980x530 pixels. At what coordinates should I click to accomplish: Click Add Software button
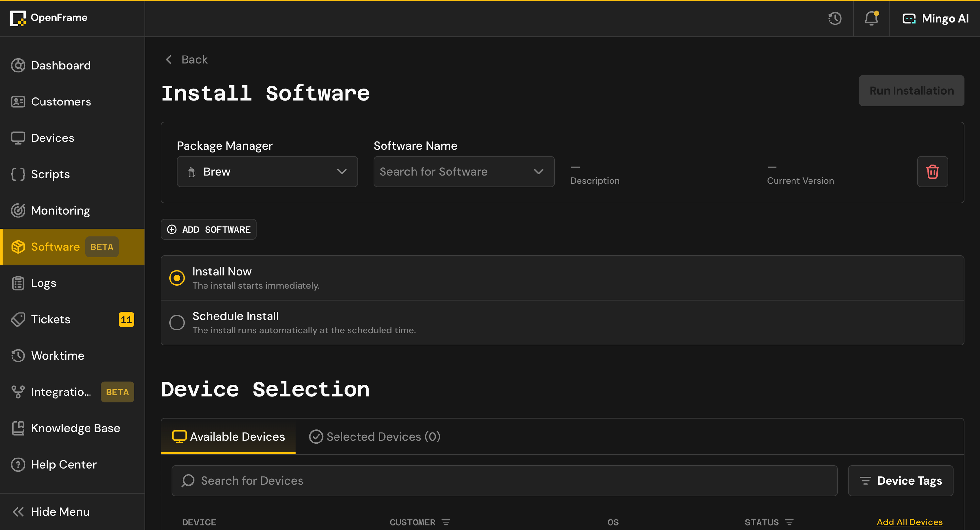[x=208, y=229]
